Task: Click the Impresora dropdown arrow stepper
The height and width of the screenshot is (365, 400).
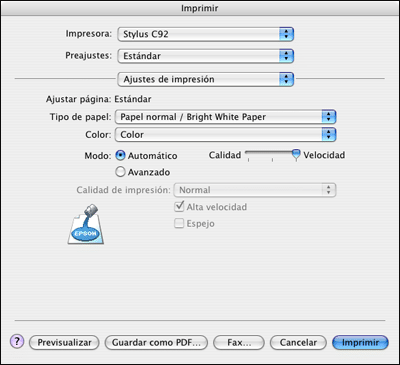Action: coord(286,34)
